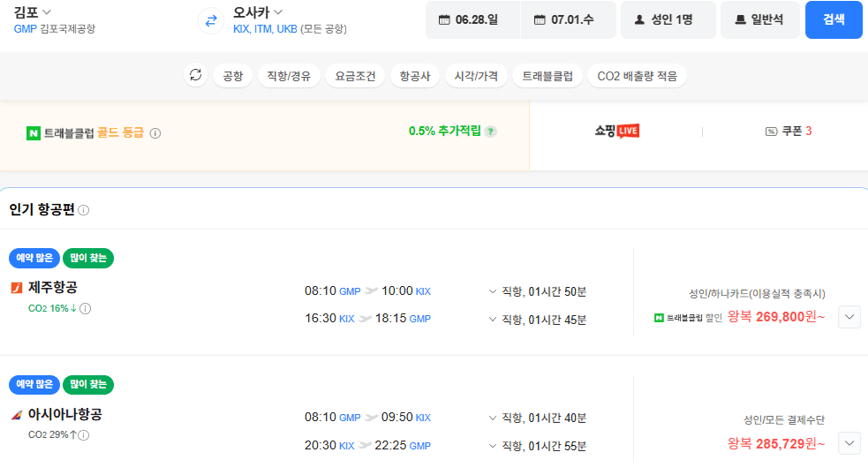Click the 아시아나항공 airline logo
The height and width of the screenshot is (475, 868).
click(17, 414)
